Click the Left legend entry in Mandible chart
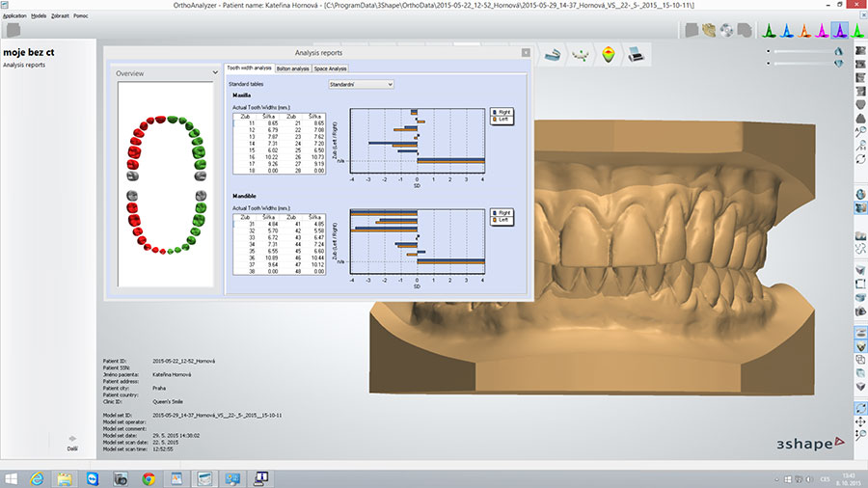Viewport: 868px width, 488px height. coord(502,220)
